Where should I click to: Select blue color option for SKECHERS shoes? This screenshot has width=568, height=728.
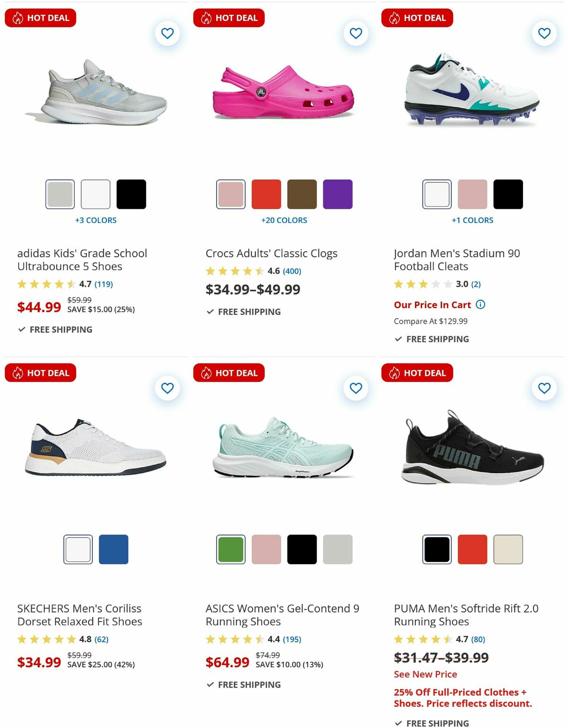(x=114, y=549)
